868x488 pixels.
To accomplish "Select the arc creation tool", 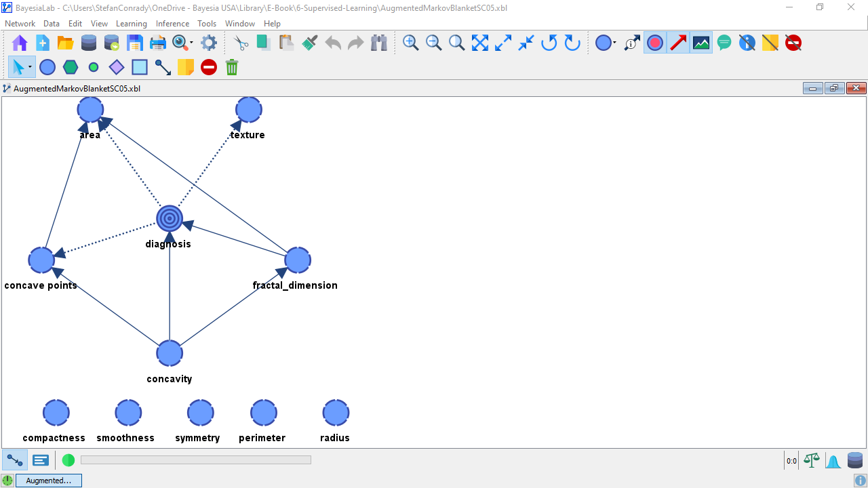I will [x=163, y=67].
